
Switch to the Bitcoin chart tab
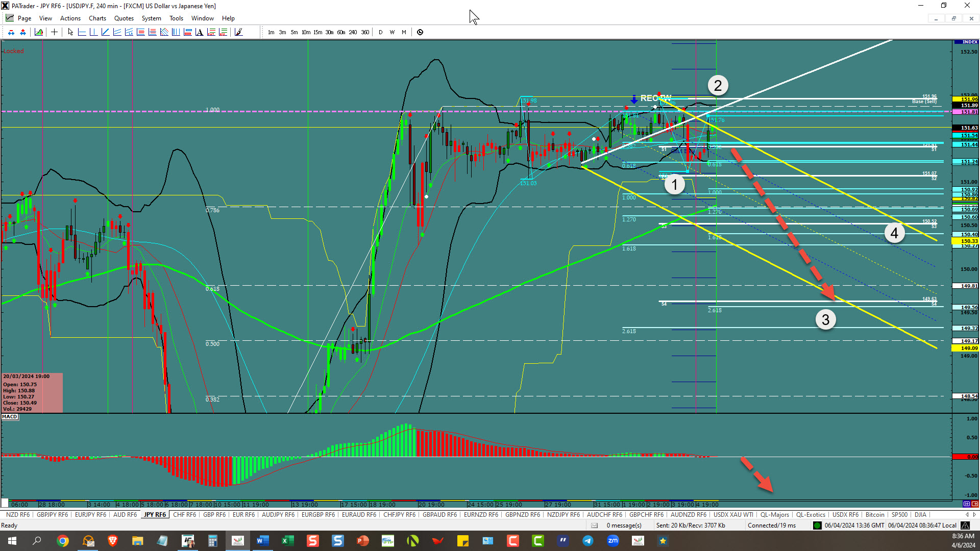pos(875,515)
